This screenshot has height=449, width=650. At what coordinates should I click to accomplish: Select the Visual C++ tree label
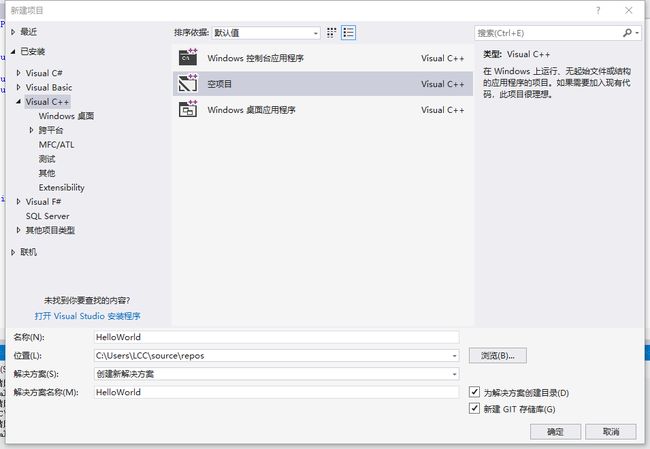[47, 102]
